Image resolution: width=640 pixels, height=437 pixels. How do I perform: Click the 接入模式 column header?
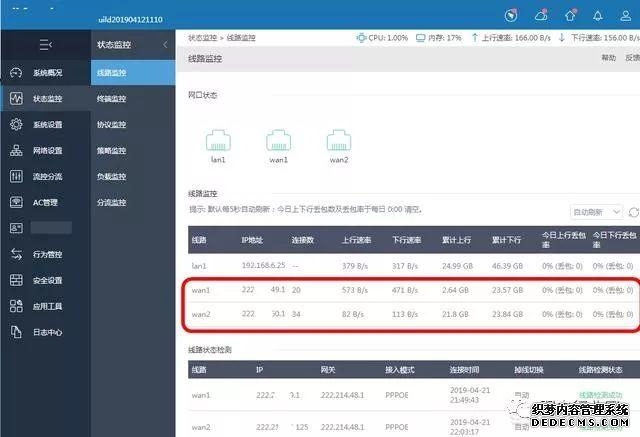click(x=400, y=370)
